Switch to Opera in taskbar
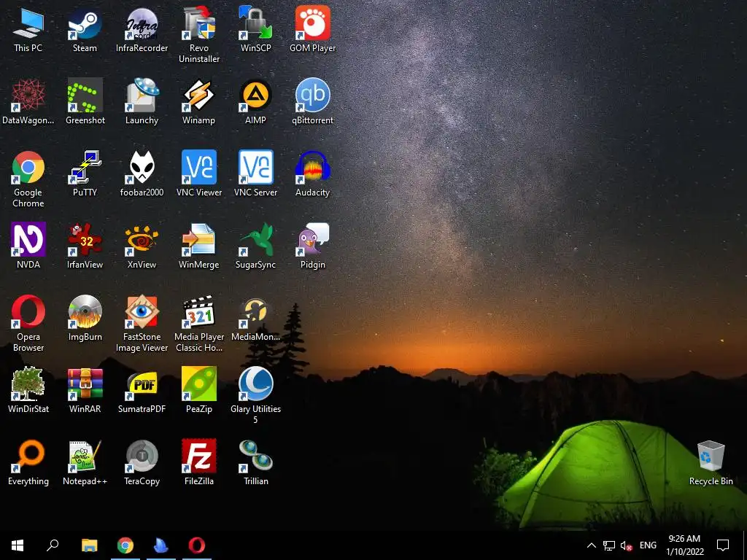This screenshot has height=560, width=747. 197,545
